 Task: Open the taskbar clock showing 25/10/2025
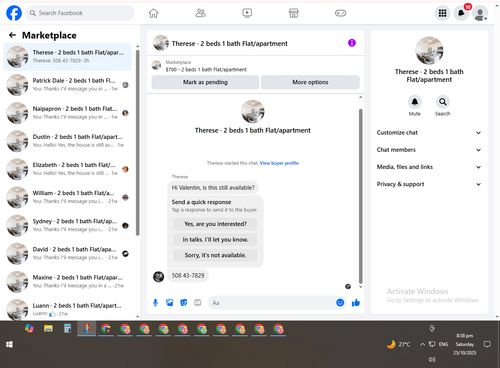click(x=465, y=344)
